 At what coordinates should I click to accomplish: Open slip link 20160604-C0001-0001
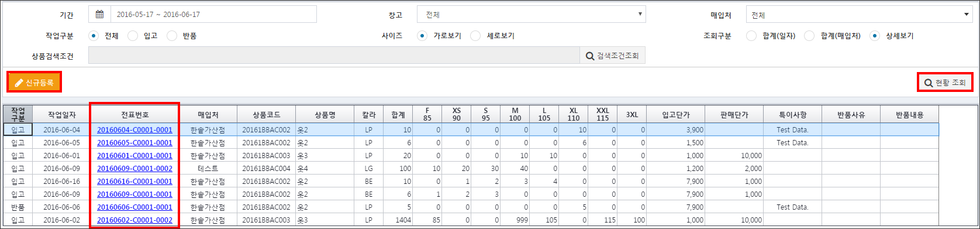point(134,129)
